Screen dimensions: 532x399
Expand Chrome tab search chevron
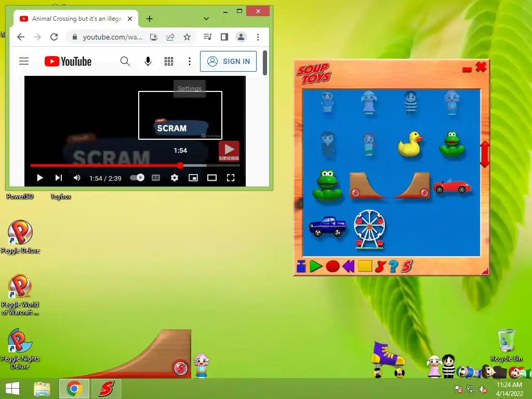(x=206, y=19)
